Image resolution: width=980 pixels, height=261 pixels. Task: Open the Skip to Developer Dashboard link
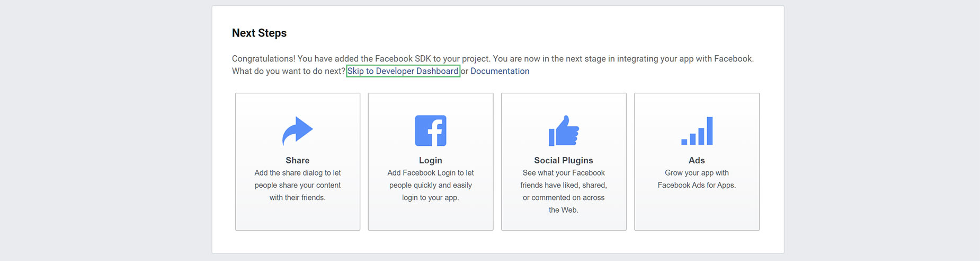click(403, 71)
